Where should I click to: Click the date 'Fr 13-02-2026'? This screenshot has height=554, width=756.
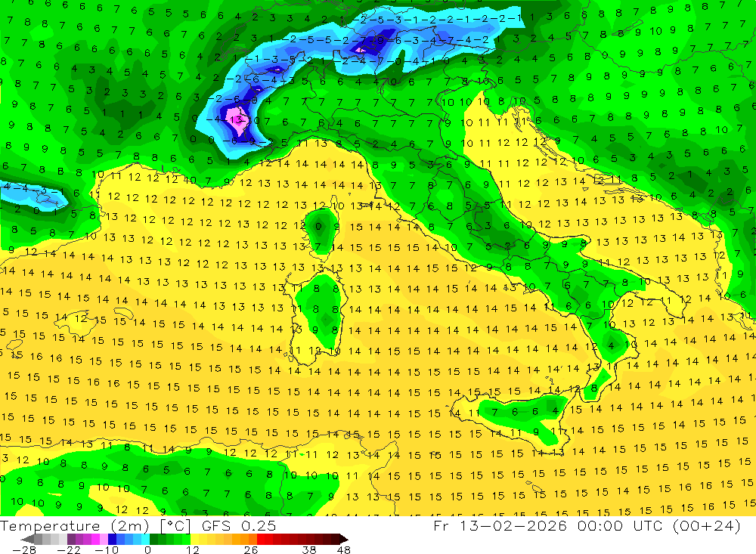click(500, 526)
